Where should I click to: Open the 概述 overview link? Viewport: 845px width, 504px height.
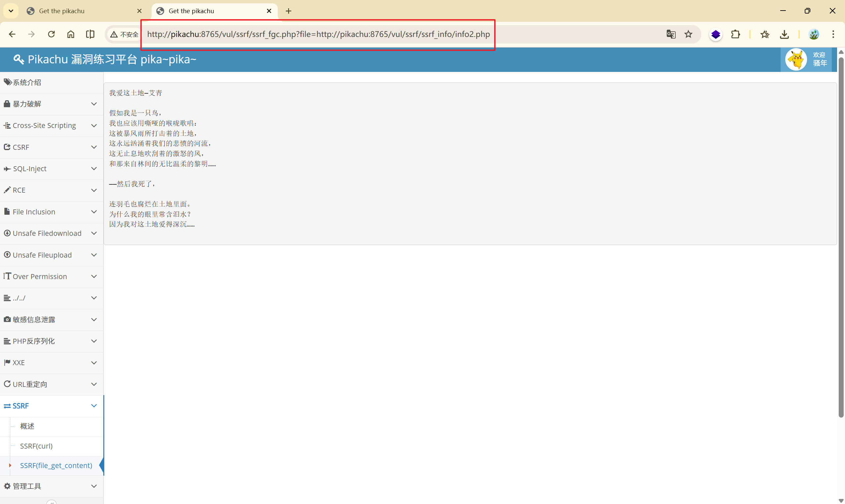(27, 426)
